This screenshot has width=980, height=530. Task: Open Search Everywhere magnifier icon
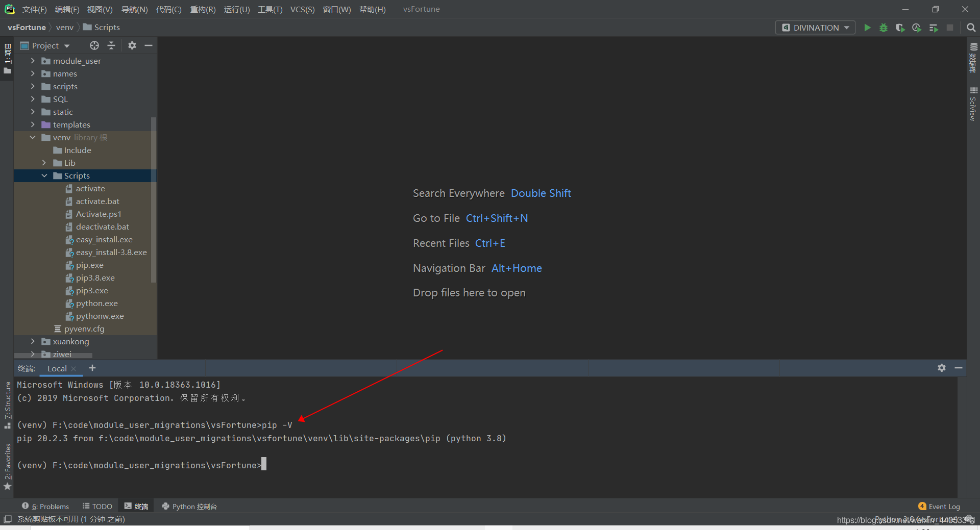click(971, 28)
